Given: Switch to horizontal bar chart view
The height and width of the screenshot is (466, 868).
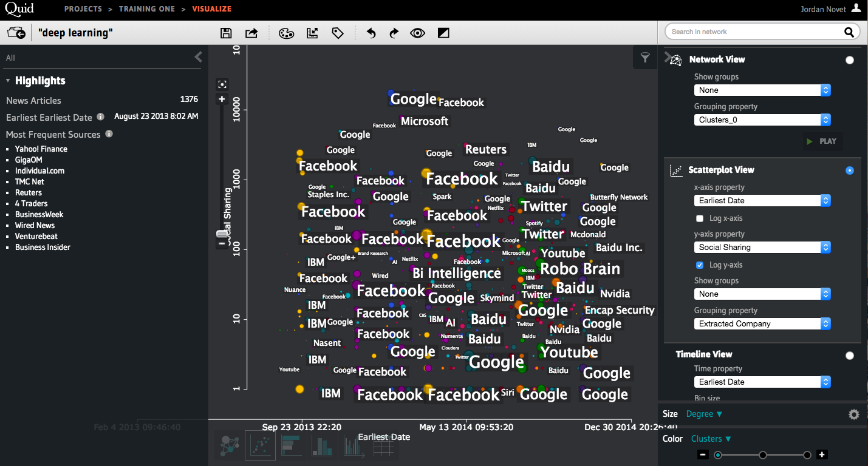Looking at the screenshot, I should click(291, 446).
